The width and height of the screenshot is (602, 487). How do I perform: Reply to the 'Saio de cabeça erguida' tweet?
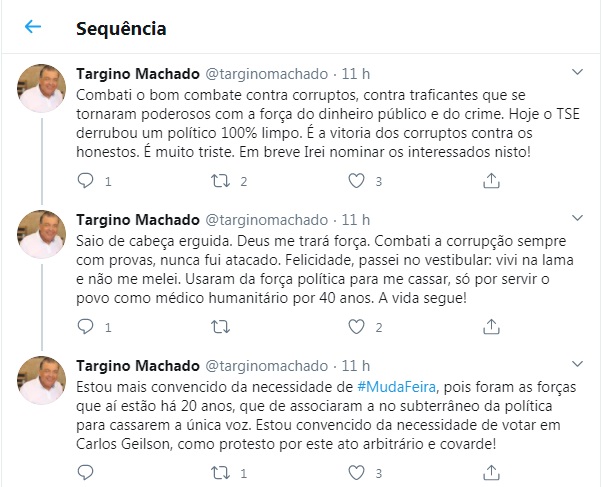[85, 326]
